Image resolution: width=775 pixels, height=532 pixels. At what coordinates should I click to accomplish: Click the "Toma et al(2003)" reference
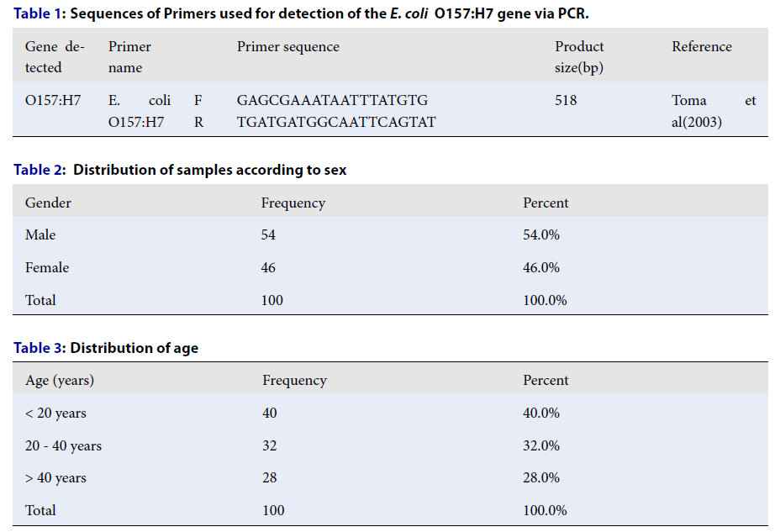(713, 111)
